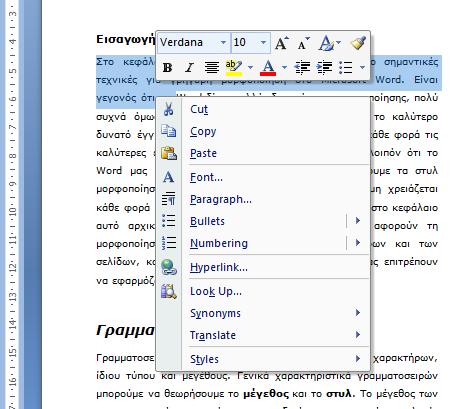The image size is (453, 409).
Task: Apply the yellow text highlight color
Action: [234, 68]
